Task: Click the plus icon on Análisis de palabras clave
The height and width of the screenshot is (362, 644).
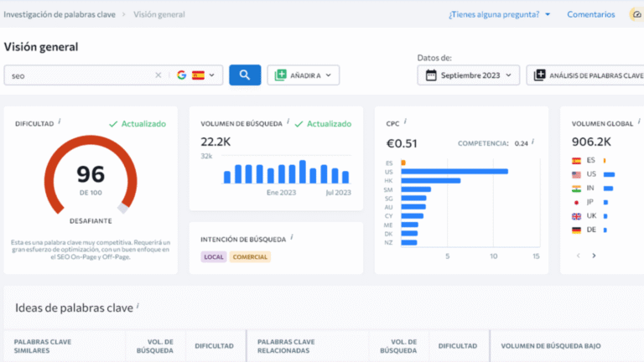Action: click(x=539, y=75)
